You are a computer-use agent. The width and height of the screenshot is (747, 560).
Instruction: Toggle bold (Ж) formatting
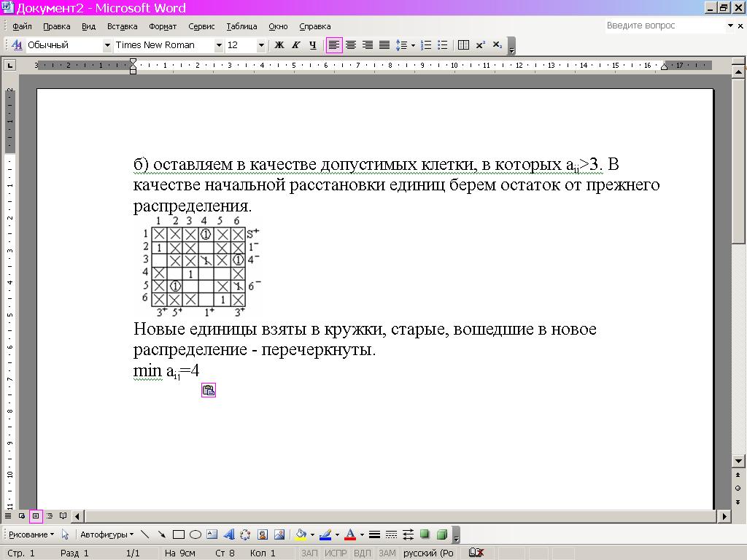(279, 45)
